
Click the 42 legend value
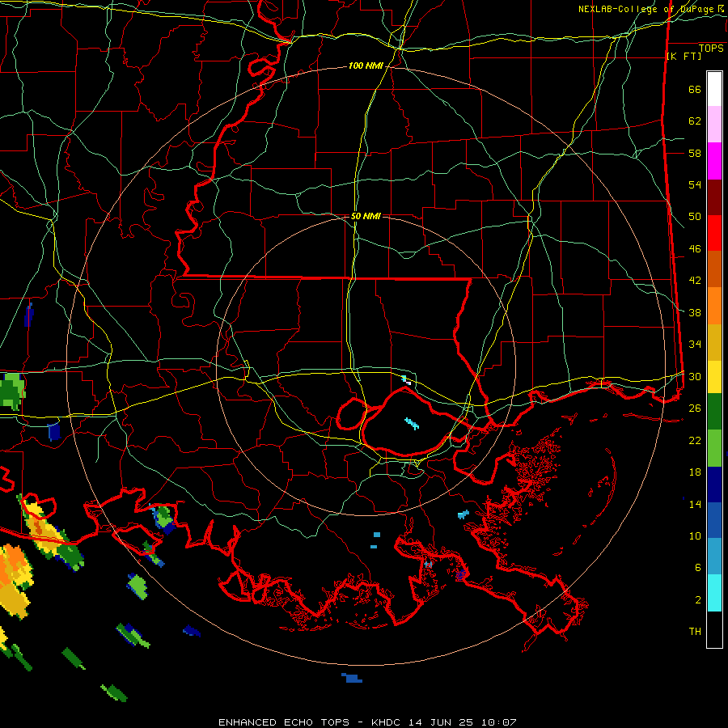695,281
